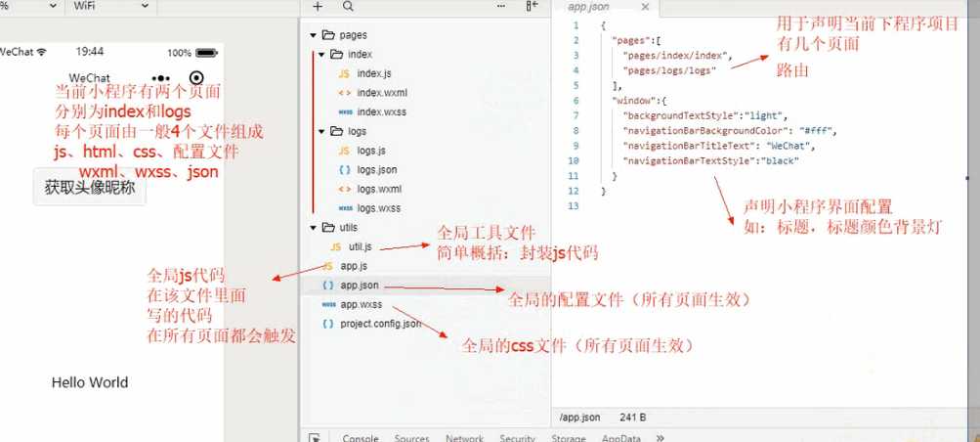
Task: Click the braces icon beside logs.json
Action: 344,170
